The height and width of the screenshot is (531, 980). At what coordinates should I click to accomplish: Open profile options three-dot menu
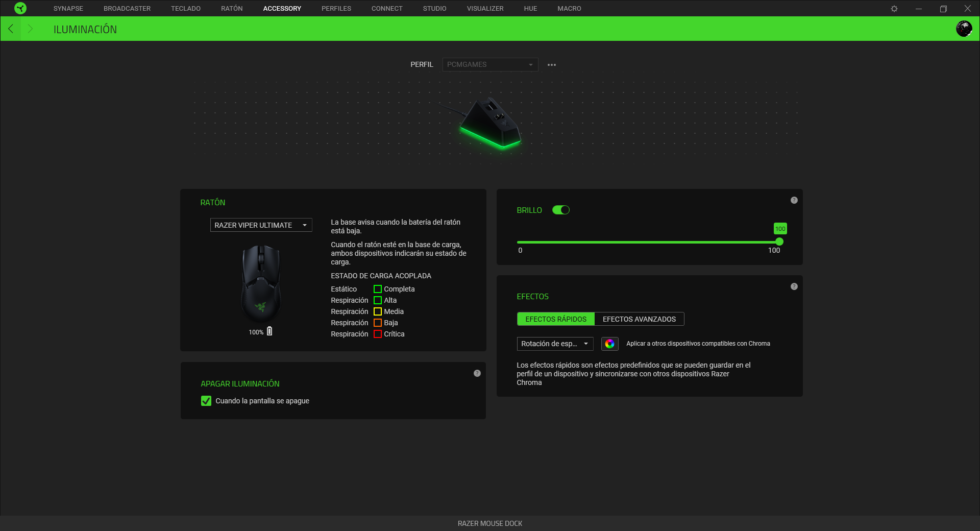(x=552, y=65)
